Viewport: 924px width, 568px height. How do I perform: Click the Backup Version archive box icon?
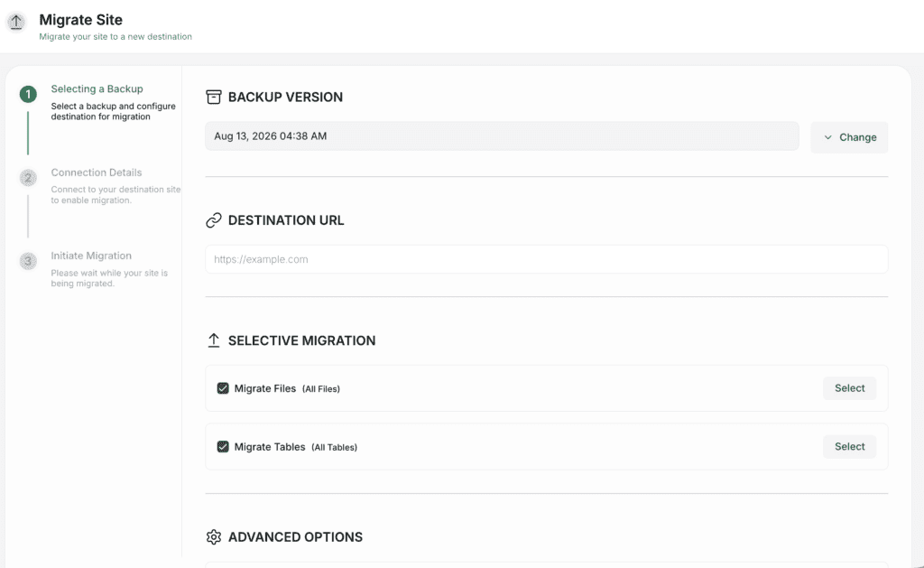coord(213,97)
